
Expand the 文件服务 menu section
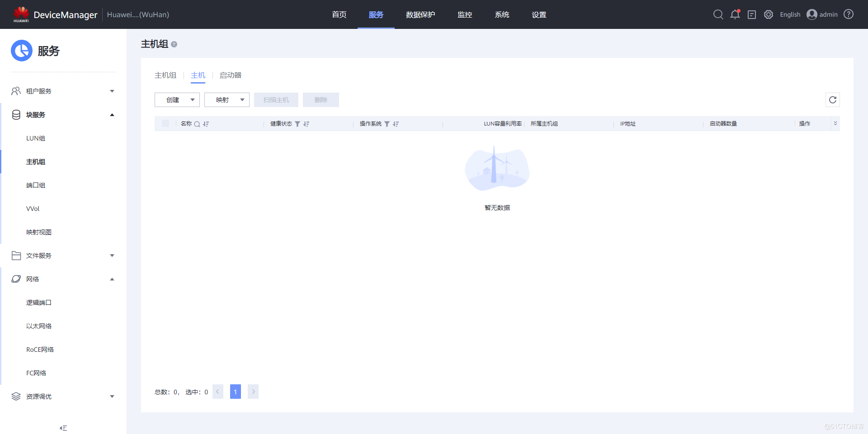[x=63, y=256]
